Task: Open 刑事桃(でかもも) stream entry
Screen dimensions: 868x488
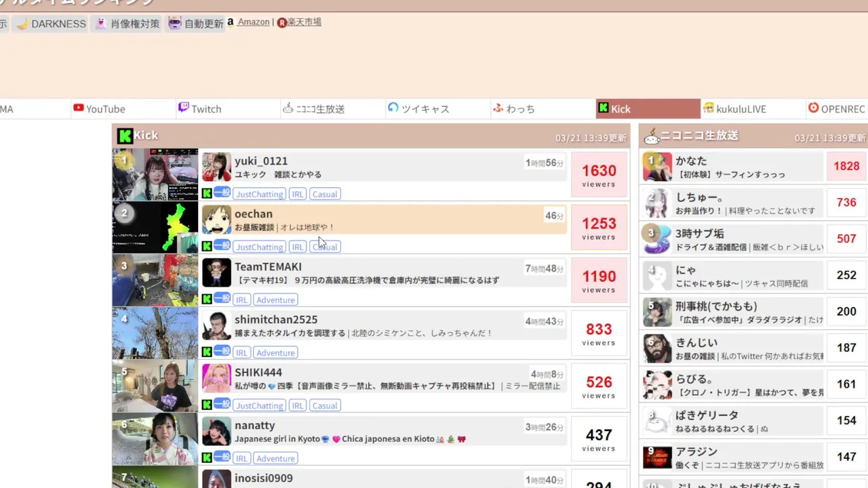Action: click(x=732, y=312)
